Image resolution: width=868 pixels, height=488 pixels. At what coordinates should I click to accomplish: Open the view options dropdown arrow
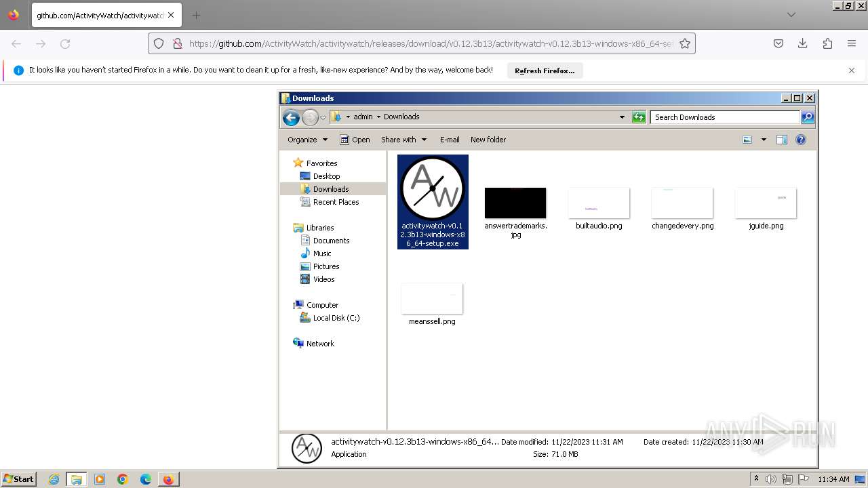point(764,140)
